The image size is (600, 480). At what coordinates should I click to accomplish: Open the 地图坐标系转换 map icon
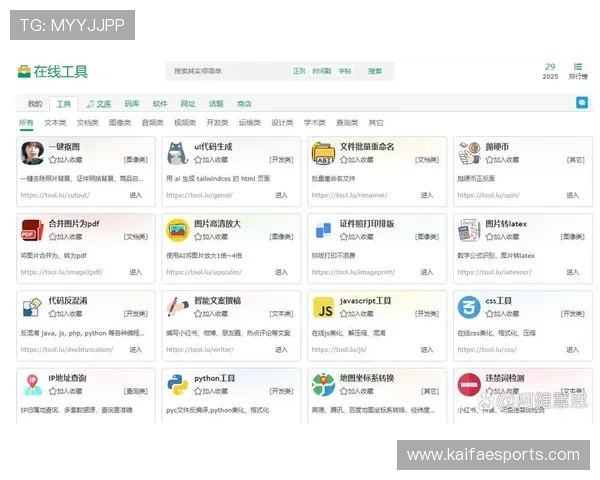click(323, 385)
